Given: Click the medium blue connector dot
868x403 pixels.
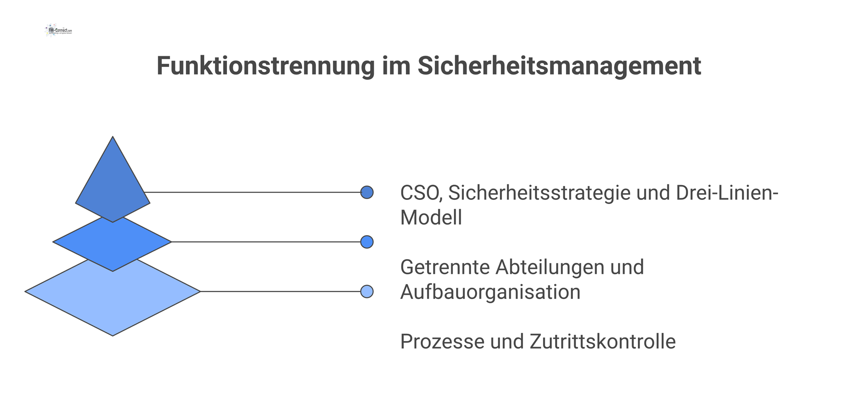Looking at the screenshot, I should [x=367, y=242].
